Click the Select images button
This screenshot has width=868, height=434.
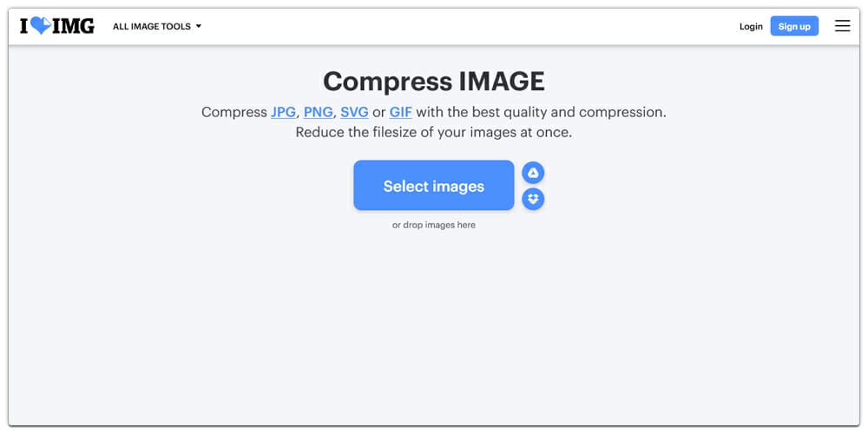tap(434, 186)
